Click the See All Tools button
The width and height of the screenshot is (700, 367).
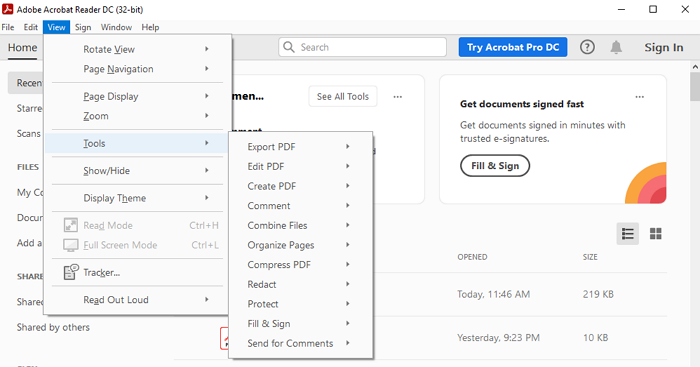point(343,96)
